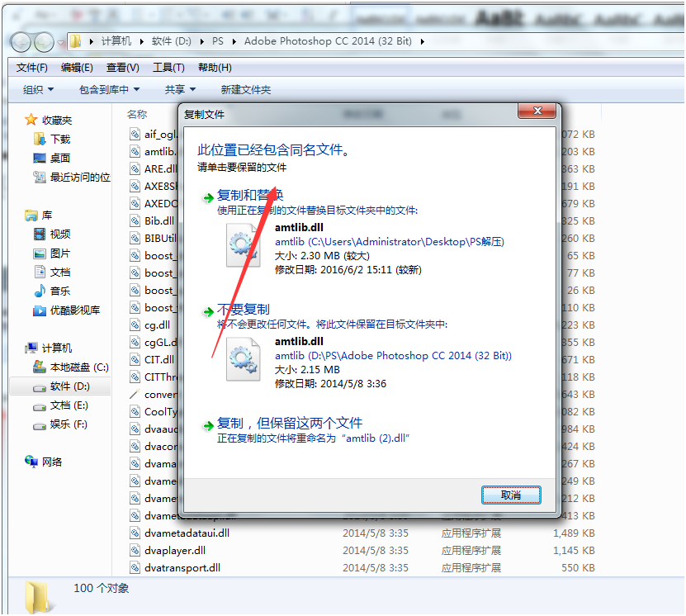The image size is (686, 616).
Task: Open the 查看(V) menu
Action: (x=123, y=68)
